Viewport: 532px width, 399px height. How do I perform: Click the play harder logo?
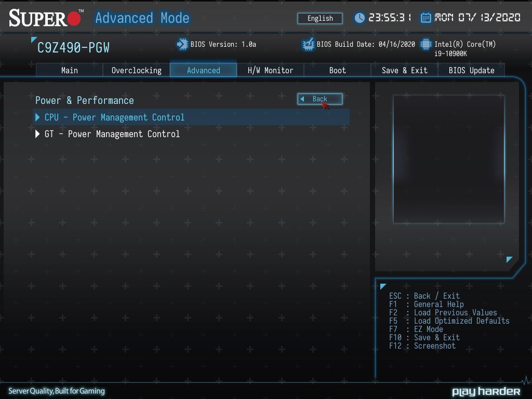click(x=486, y=392)
